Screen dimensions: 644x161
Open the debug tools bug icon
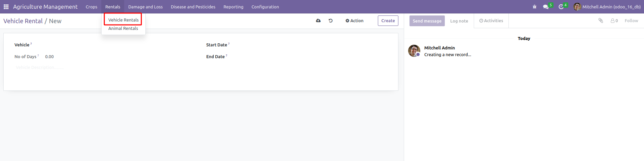pos(535,7)
